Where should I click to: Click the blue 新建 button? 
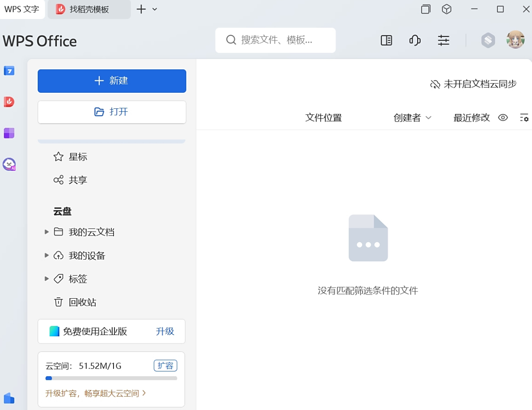tap(112, 81)
